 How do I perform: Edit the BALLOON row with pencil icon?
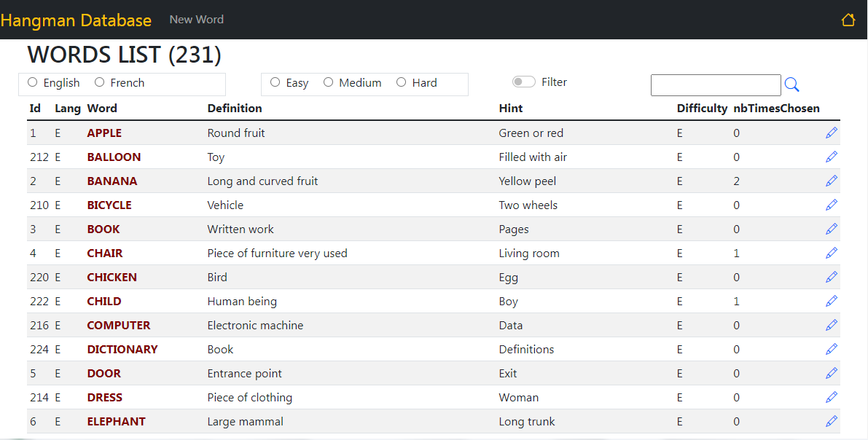click(x=832, y=157)
